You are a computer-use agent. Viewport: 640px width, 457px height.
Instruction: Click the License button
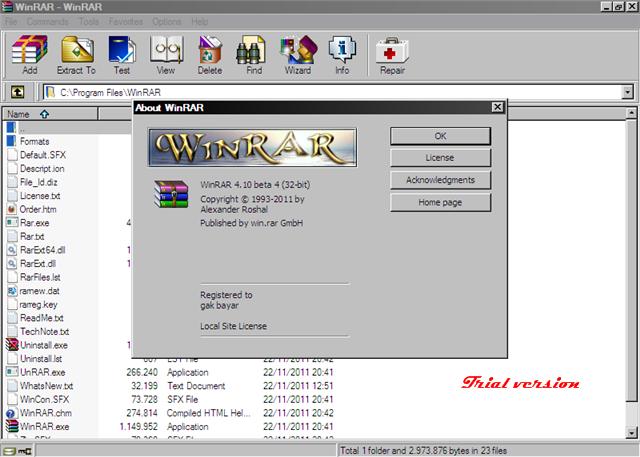440,158
